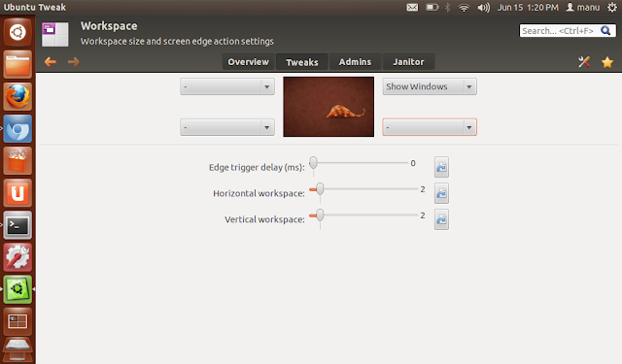The height and width of the screenshot is (364, 622).
Task: Switch to the Overview tab
Action: pyautogui.click(x=249, y=62)
